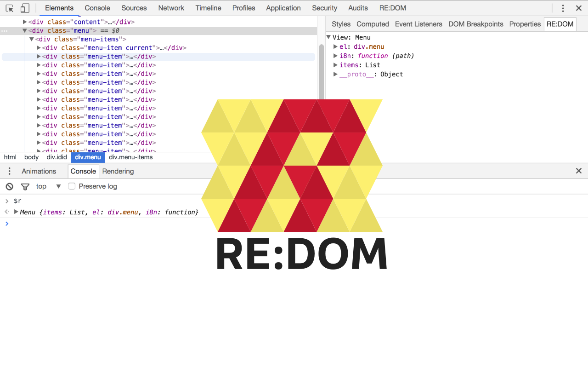Screen dimensions: 588x368
Task: Open the Rendering drawer tab
Action: click(118, 171)
